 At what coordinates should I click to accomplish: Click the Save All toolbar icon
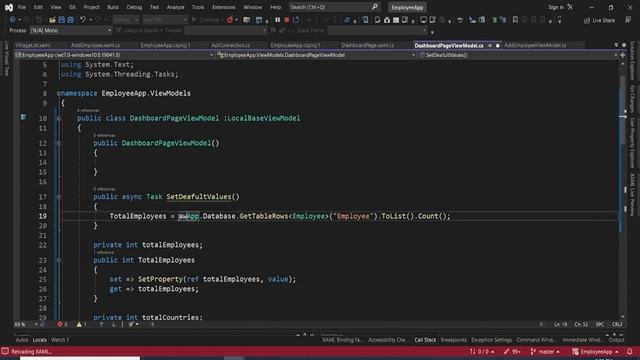pyautogui.click(x=71, y=20)
